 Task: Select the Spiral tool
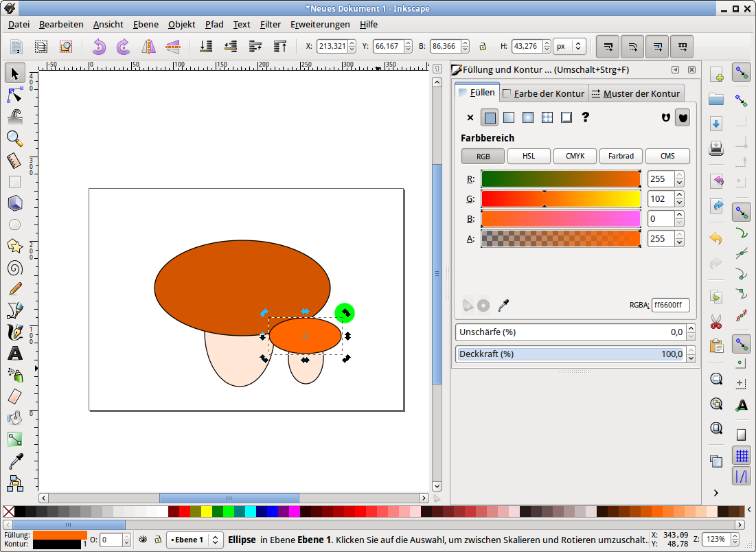tap(14, 268)
